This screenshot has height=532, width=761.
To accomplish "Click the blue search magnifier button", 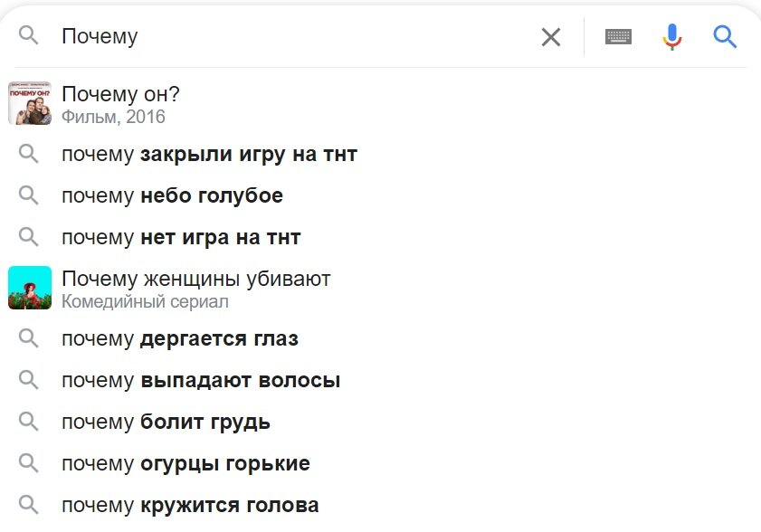I will click(x=725, y=37).
